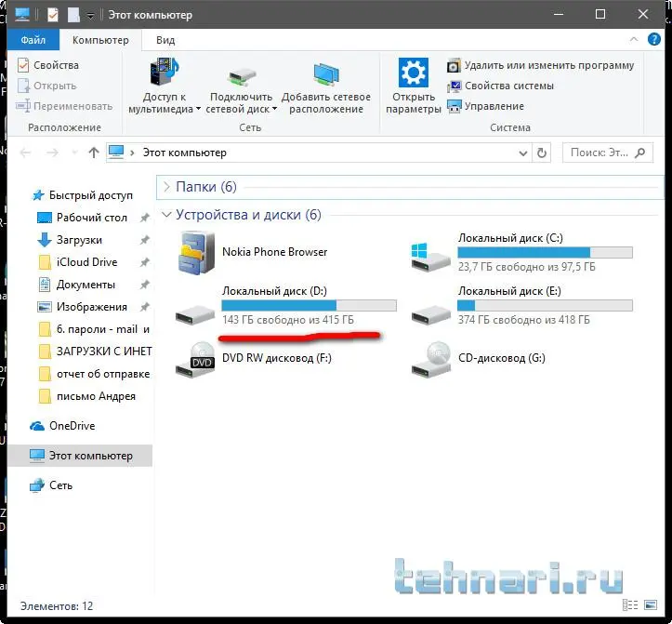Click Удалить или изменить программу

540,65
